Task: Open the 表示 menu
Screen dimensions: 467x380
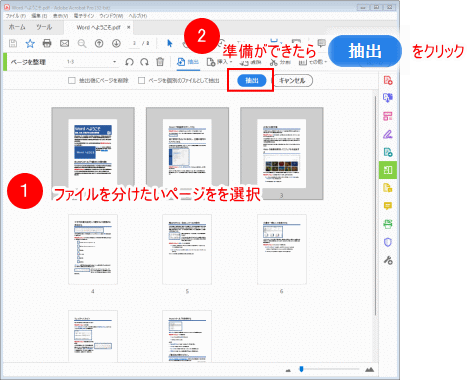Action: (60, 16)
